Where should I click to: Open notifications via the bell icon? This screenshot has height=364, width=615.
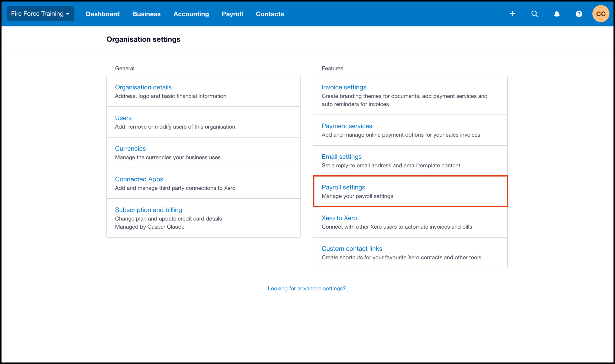(557, 14)
